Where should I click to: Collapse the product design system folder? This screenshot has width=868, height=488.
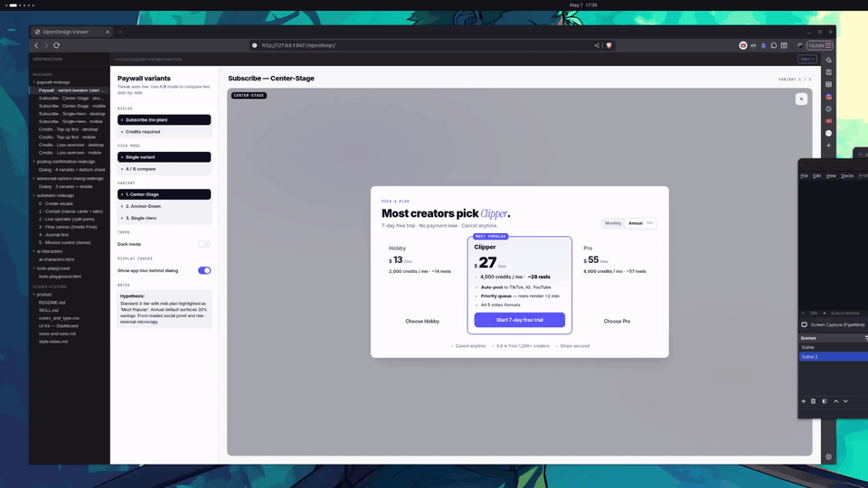33,295
